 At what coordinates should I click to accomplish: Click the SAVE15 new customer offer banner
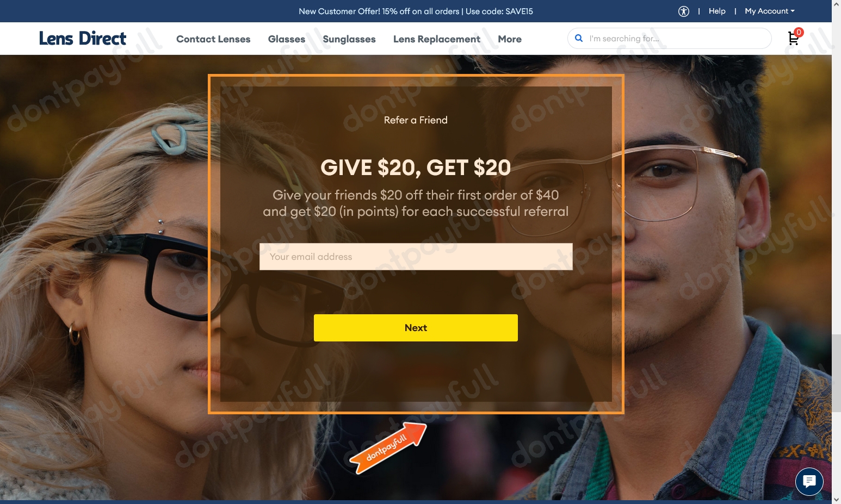(x=416, y=11)
